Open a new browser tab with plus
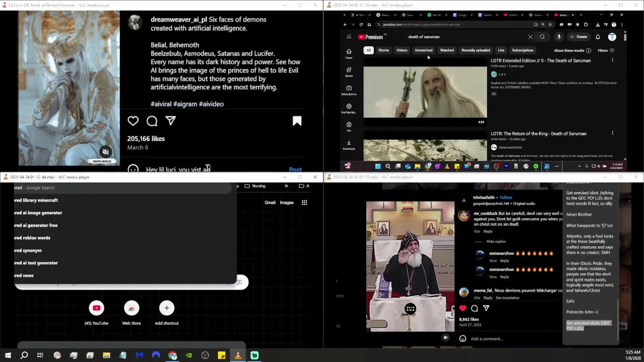This screenshot has width=644, height=362. 581,15
